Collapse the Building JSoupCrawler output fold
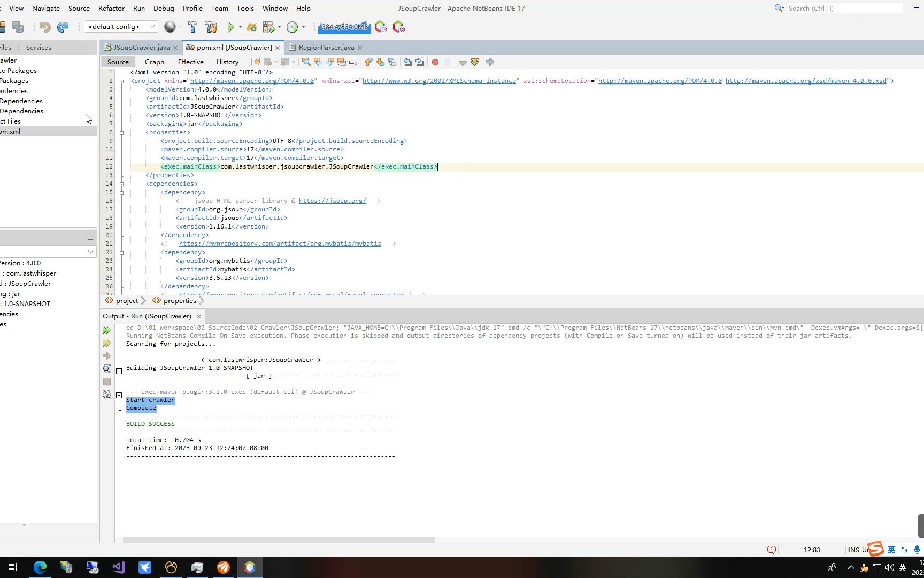 point(119,371)
